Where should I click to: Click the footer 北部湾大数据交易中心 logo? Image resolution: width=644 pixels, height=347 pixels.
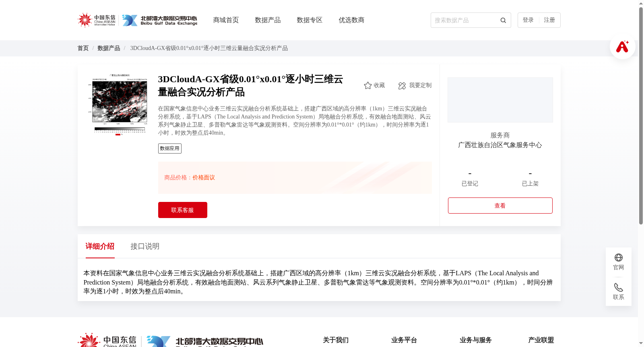pos(204,341)
